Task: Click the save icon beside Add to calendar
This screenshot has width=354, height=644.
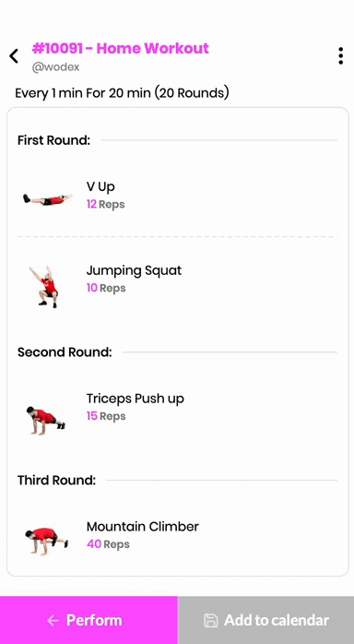Action: (x=211, y=620)
